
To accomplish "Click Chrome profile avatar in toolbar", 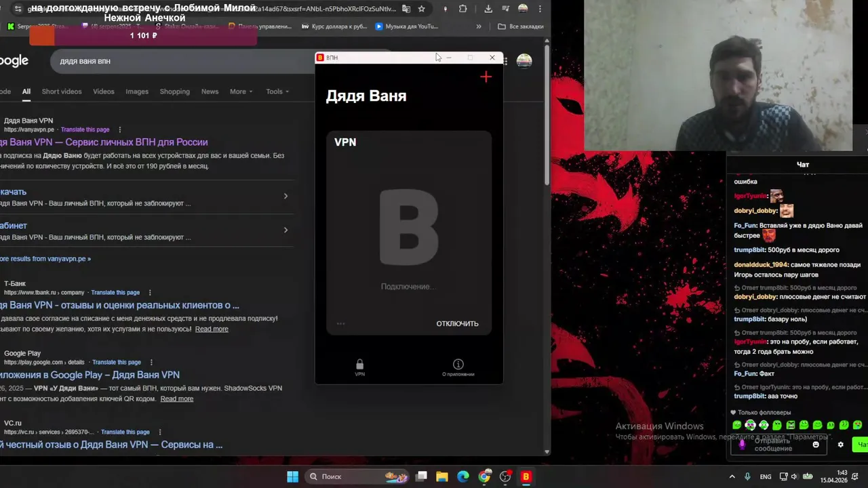I will pos(523,9).
